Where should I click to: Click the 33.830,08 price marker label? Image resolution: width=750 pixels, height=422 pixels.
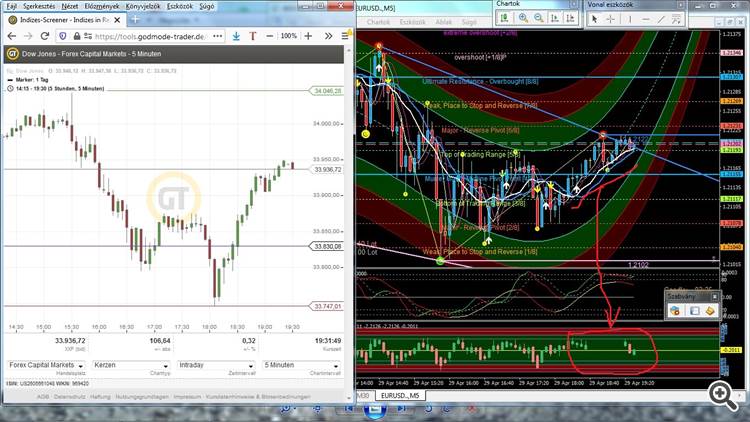point(327,246)
